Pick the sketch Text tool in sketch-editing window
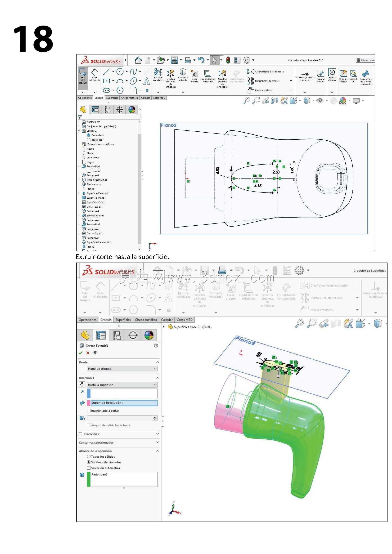The image size is (392, 554). tap(147, 81)
